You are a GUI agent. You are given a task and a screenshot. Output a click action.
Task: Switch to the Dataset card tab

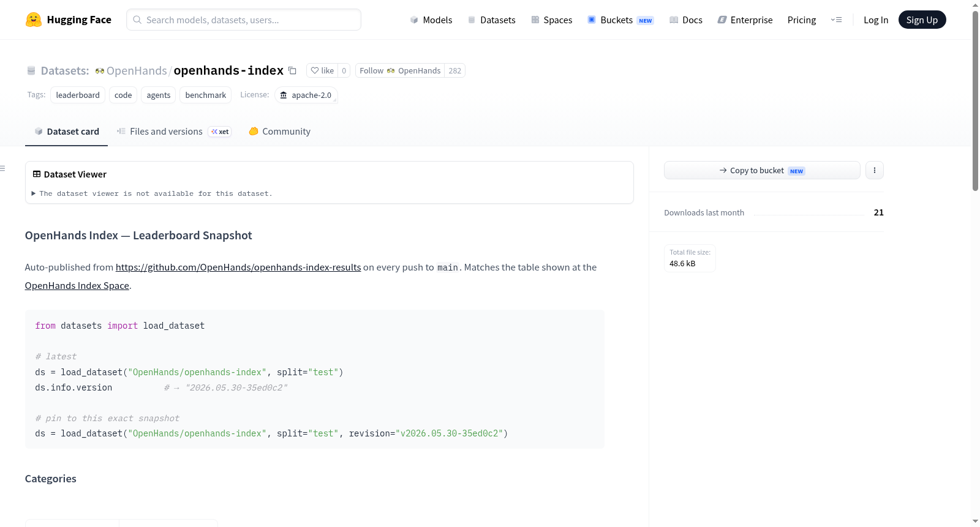[x=66, y=131]
